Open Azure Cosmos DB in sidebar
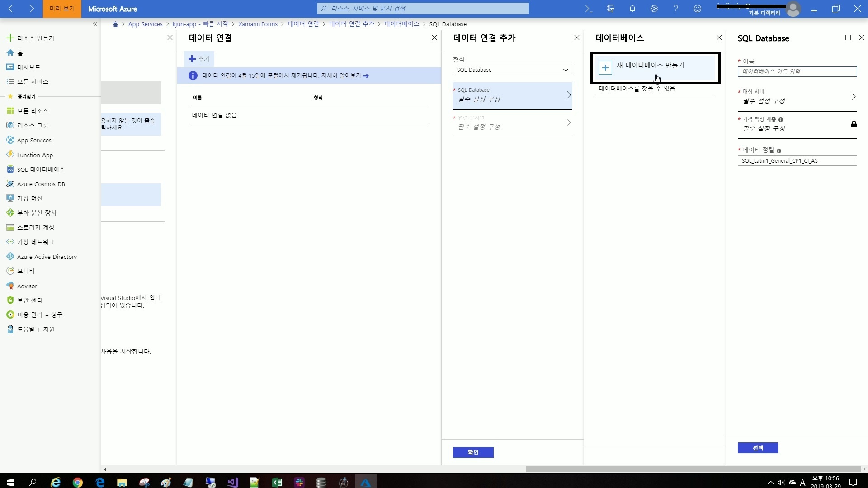Image resolution: width=868 pixels, height=488 pixels. coord(41,184)
